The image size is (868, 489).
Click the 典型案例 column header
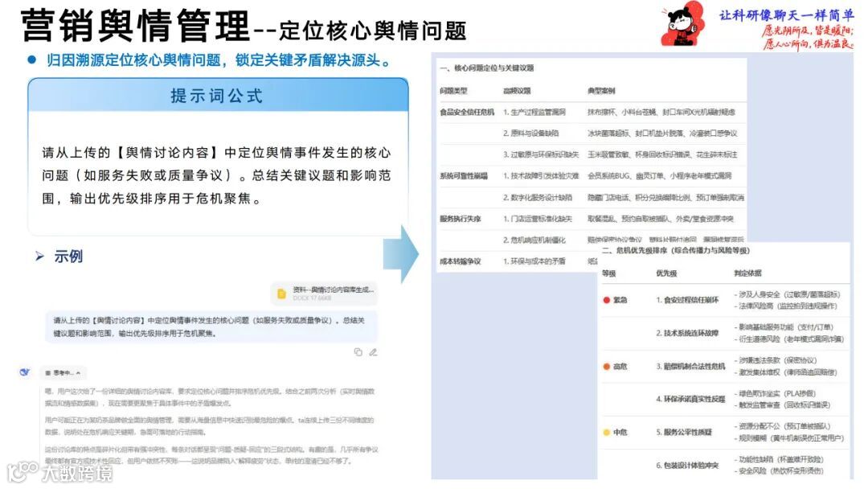click(601, 91)
